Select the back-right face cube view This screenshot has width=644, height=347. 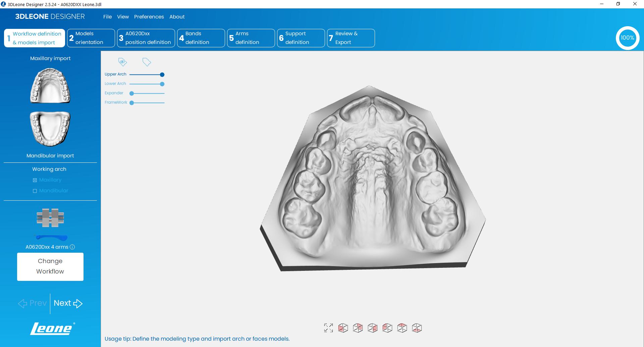click(x=358, y=328)
